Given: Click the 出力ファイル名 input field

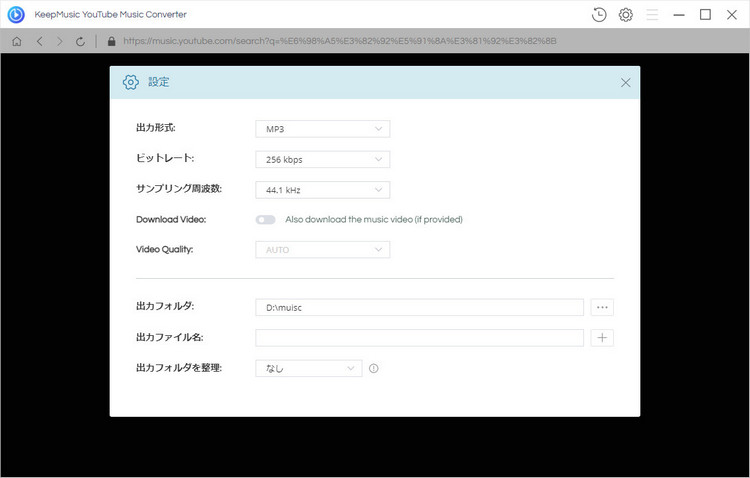Looking at the screenshot, I should pos(419,338).
